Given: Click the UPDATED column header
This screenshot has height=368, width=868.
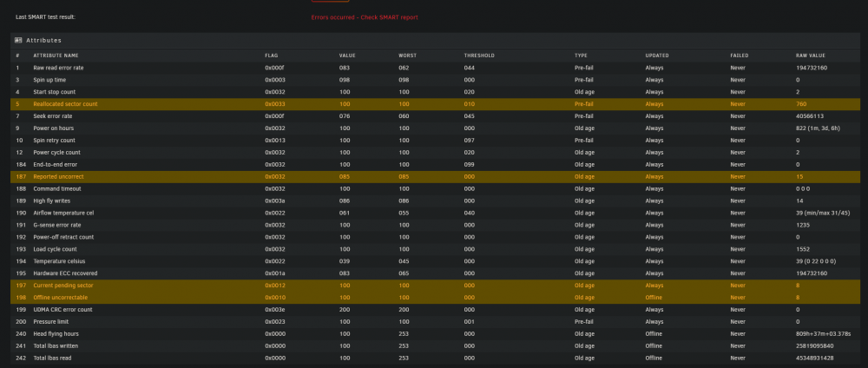Looking at the screenshot, I should (657, 56).
